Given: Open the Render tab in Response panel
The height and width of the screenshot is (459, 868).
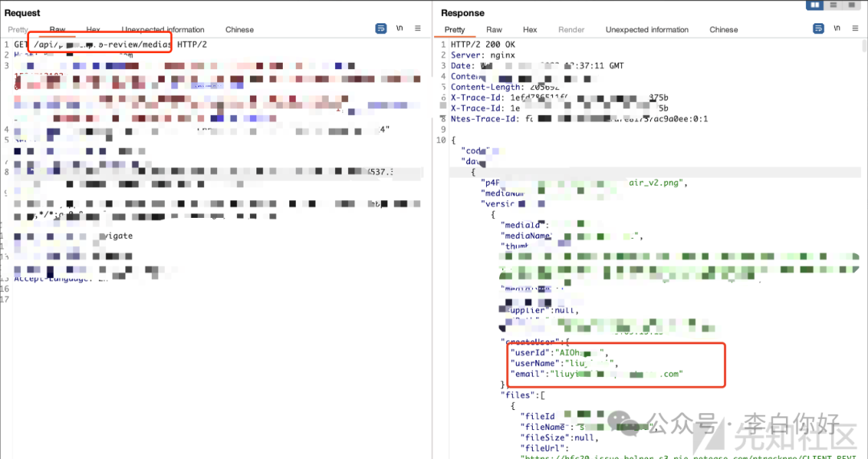Looking at the screenshot, I should pos(571,30).
